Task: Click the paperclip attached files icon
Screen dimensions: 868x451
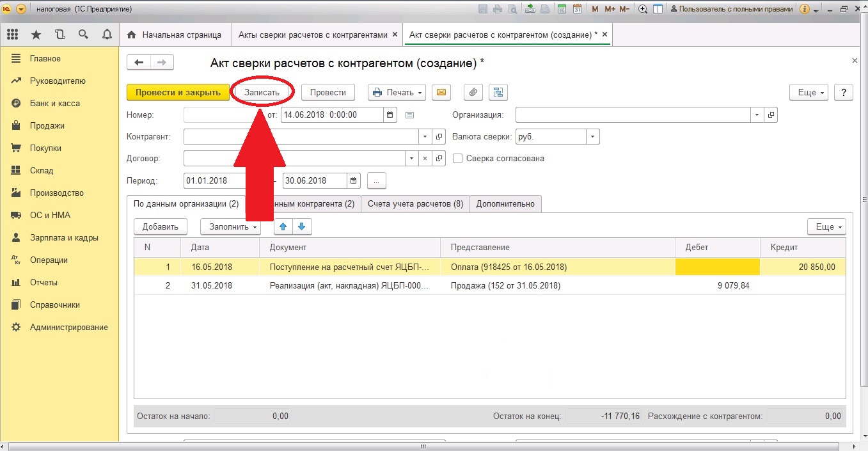Action: point(473,92)
